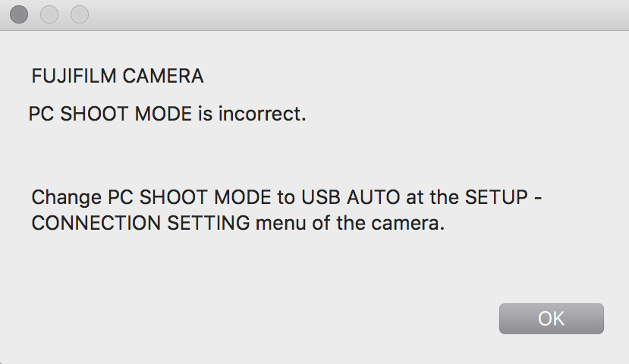The width and height of the screenshot is (629, 364).
Task: Click the FUJIFILM CAMERA heading text
Action: (x=118, y=77)
